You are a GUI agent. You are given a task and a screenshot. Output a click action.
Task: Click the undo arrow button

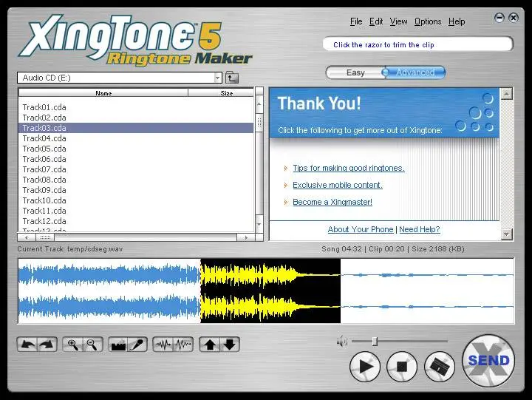tap(27, 345)
